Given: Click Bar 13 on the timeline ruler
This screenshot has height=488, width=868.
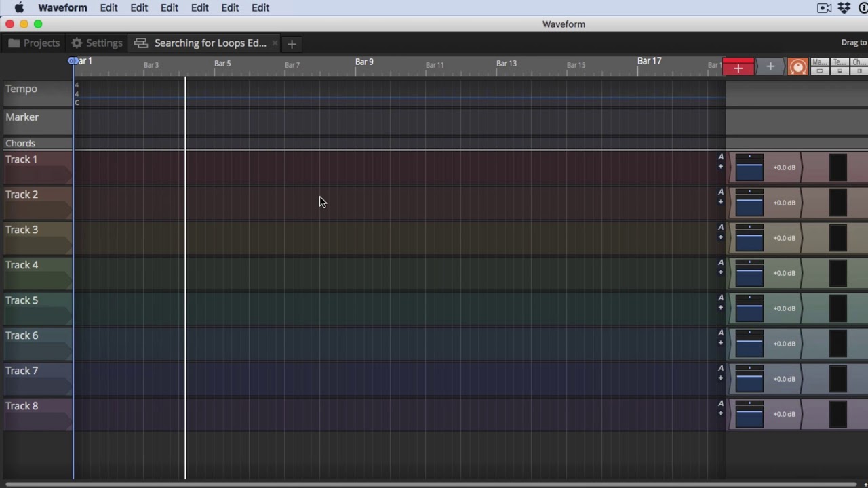Looking at the screenshot, I should 506,63.
